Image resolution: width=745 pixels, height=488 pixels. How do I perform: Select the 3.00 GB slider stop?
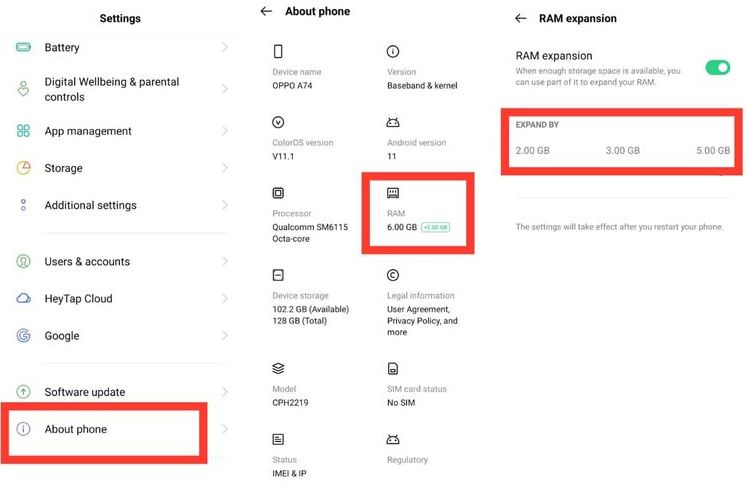tap(623, 151)
